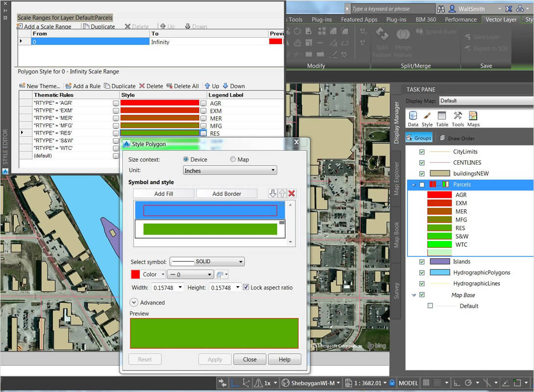
Task: Click the keyword search input field
Action: pos(392,9)
